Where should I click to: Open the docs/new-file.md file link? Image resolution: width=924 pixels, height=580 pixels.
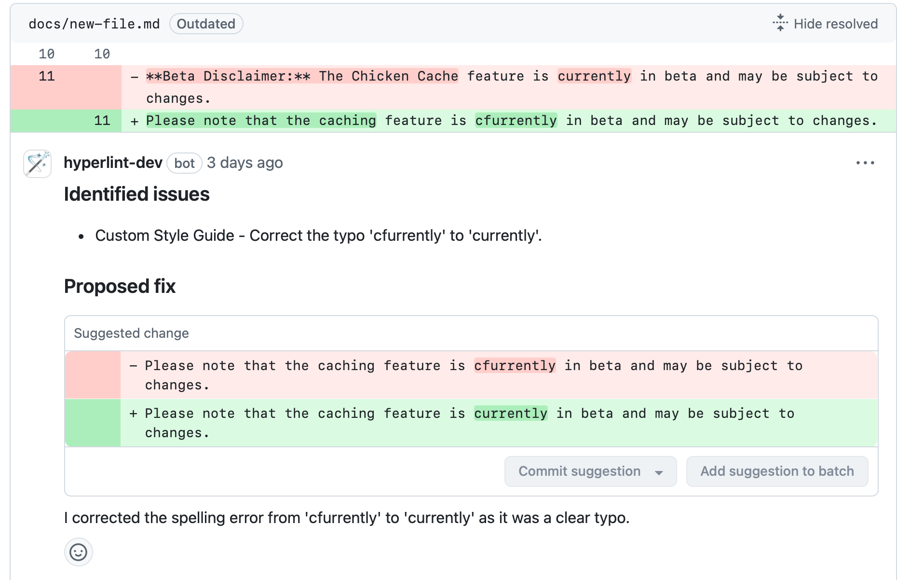tap(94, 24)
